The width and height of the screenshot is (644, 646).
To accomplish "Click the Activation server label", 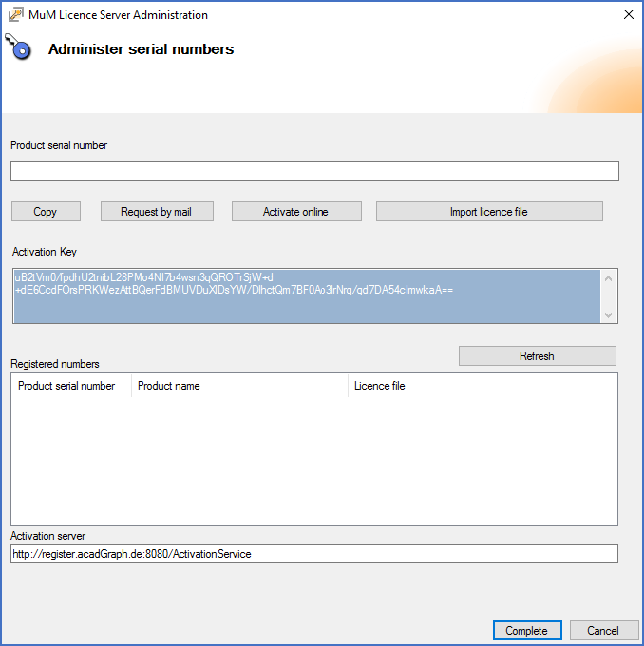I will 47,536.
